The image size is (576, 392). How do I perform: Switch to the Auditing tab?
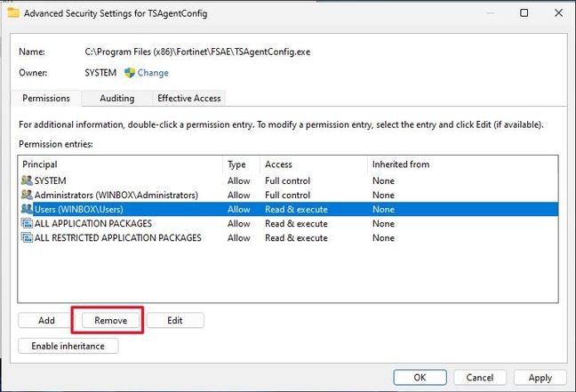pyautogui.click(x=117, y=98)
